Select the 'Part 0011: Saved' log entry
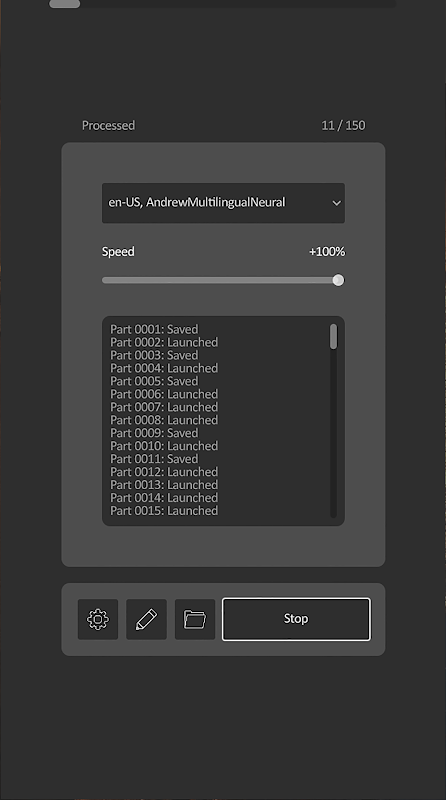Image resolution: width=446 pixels, height=800 pixels. (154, 459)
